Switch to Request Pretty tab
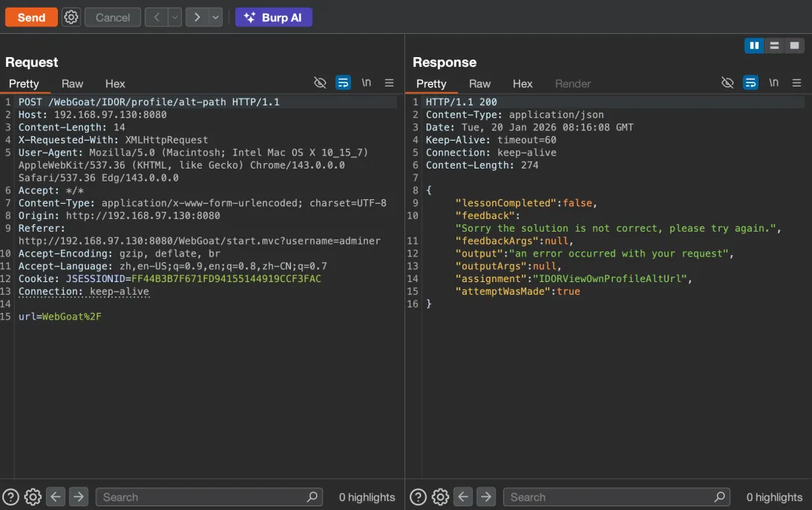The image size is (812, 510). (x=24, y=83)
